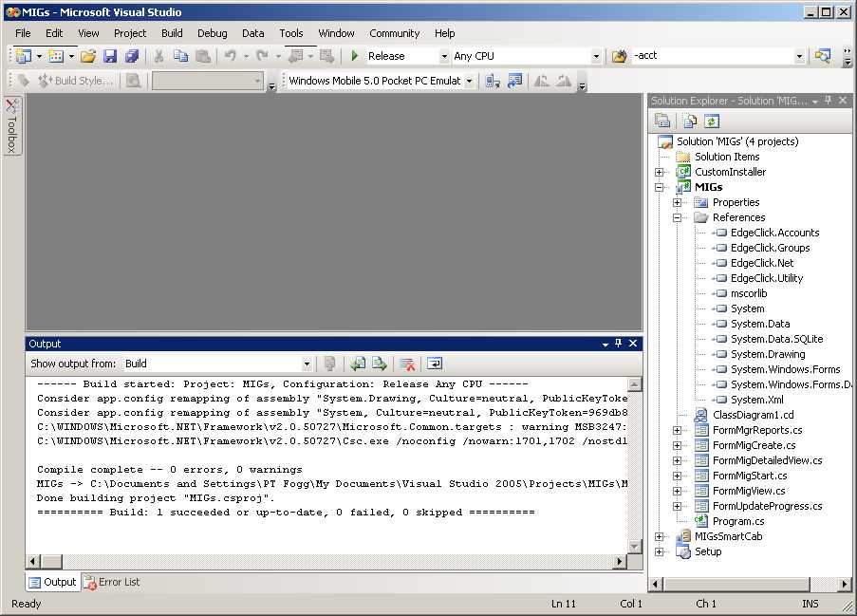Start debugging with green play icon
The height and width of the screenshot is (616, 857).
point(355,56)
